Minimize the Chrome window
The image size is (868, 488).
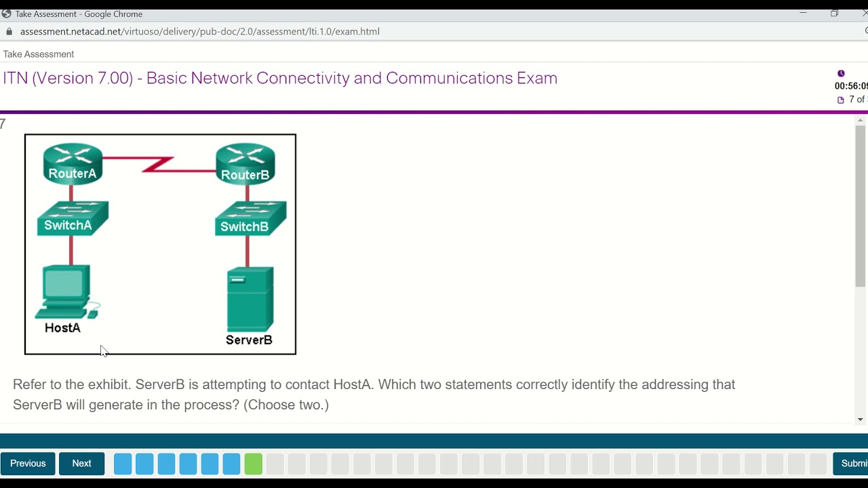803,13
